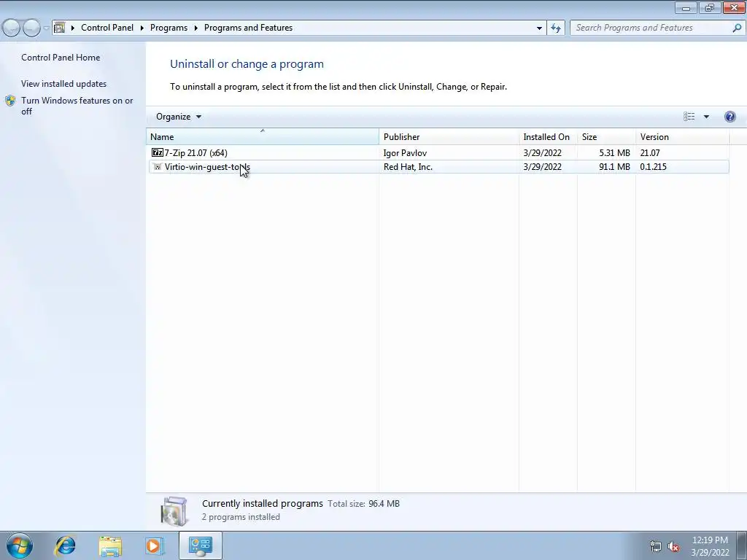
Task: Click the Virtio-win-guest-tools program icon
Action: coord(158,167)
